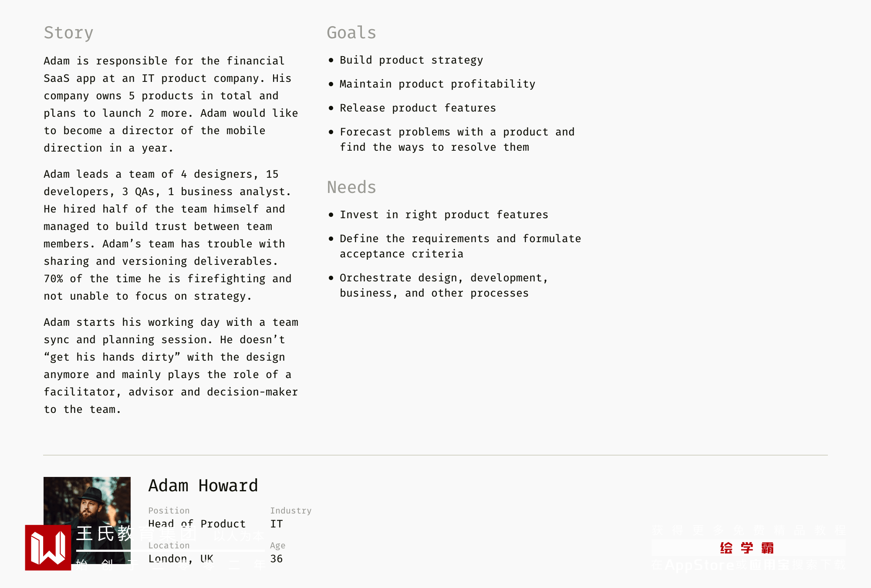Click the "IT" industry value

[x=277, y=524]
